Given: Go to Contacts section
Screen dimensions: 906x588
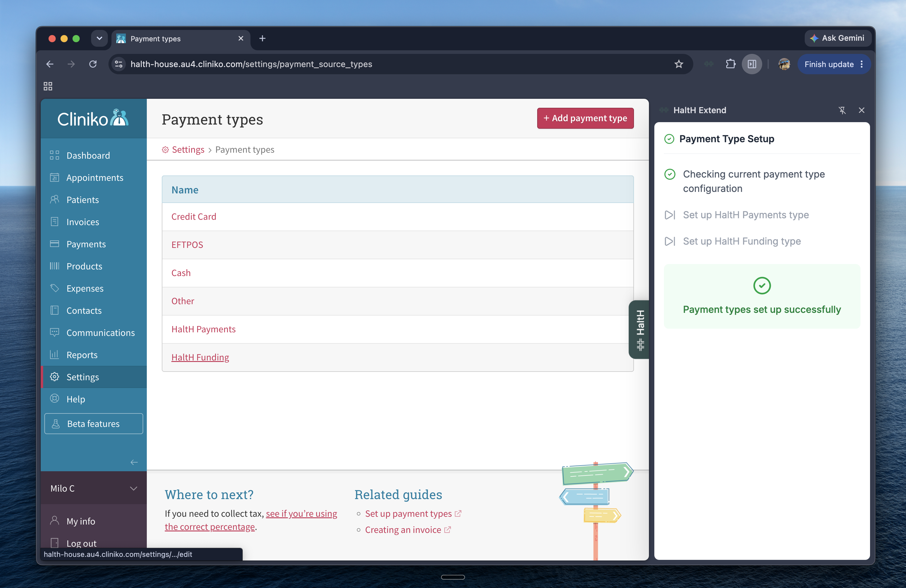Looking at the screenshot, I should coord(94,310).
